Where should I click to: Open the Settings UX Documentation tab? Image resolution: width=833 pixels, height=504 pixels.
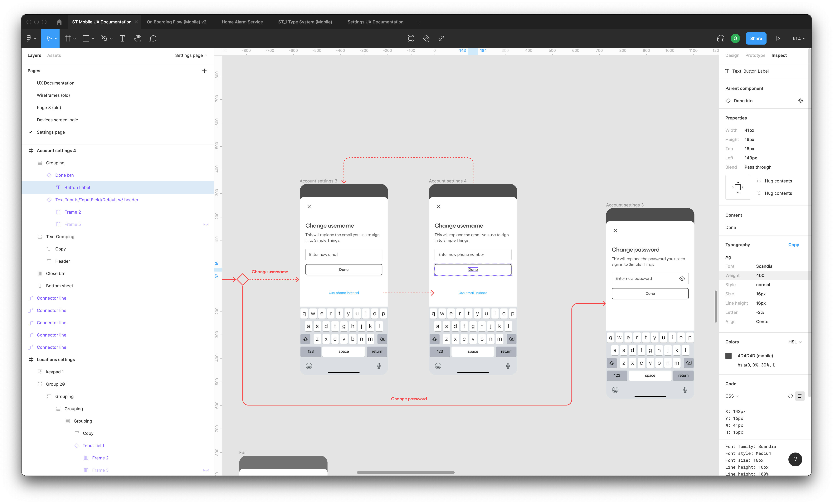[x=375, y=22]
